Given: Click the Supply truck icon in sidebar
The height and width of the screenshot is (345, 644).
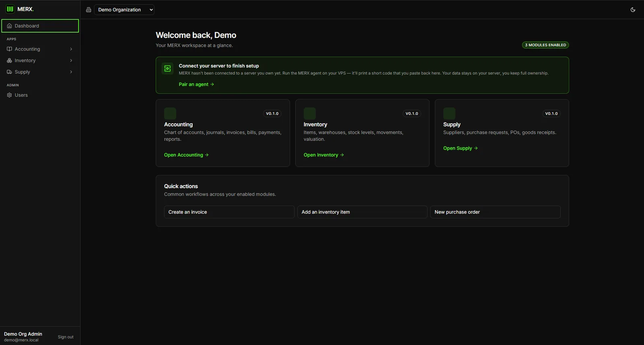Looking at the screenshot, I should click(9, 72).
